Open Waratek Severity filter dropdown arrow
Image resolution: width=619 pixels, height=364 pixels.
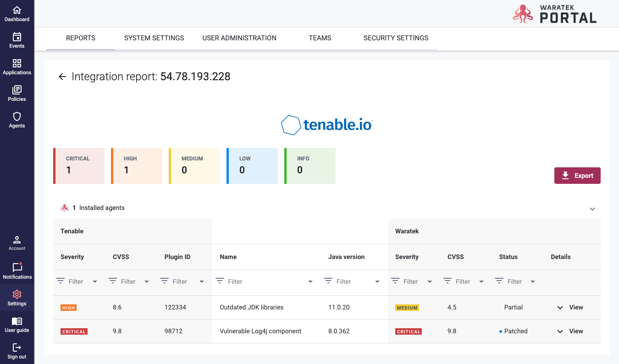430,281
